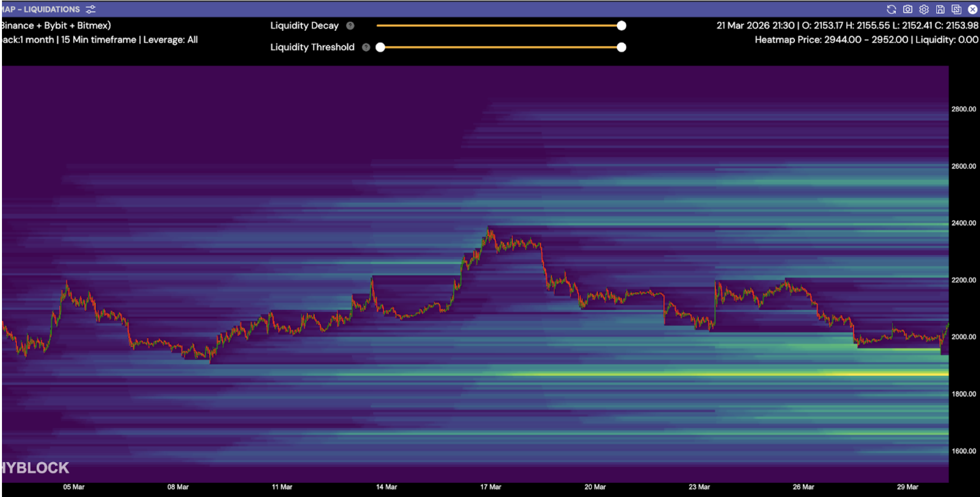The image size is (980, 497).
Task: Show Liquidity Threshold help tooltip icon
Action: (x=366, y=47)
